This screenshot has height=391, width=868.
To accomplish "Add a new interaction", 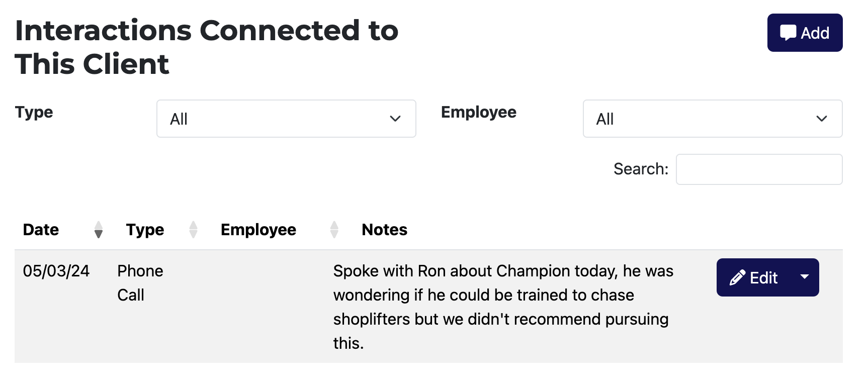I will (x=805, y=33).
